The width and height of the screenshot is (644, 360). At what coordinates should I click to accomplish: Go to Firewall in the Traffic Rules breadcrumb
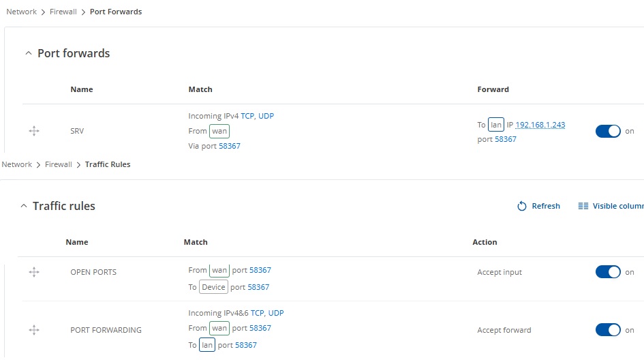[59, 164]
